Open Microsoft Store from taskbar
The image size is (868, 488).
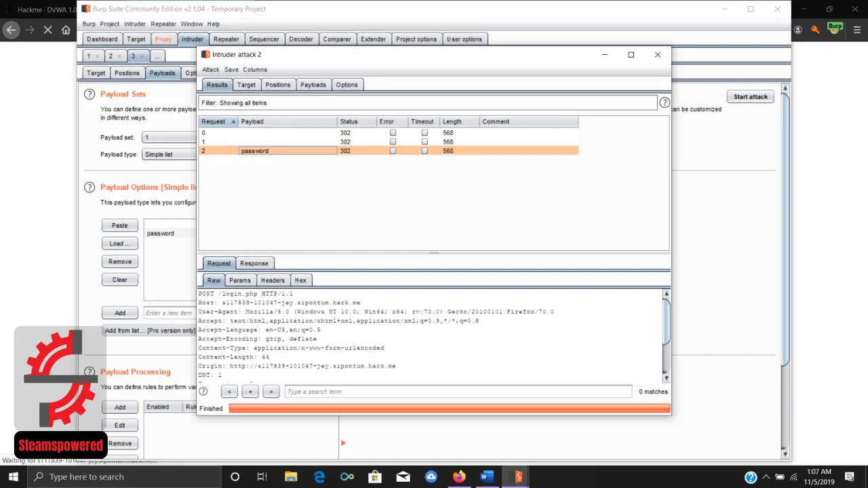[x=375, y=476]
